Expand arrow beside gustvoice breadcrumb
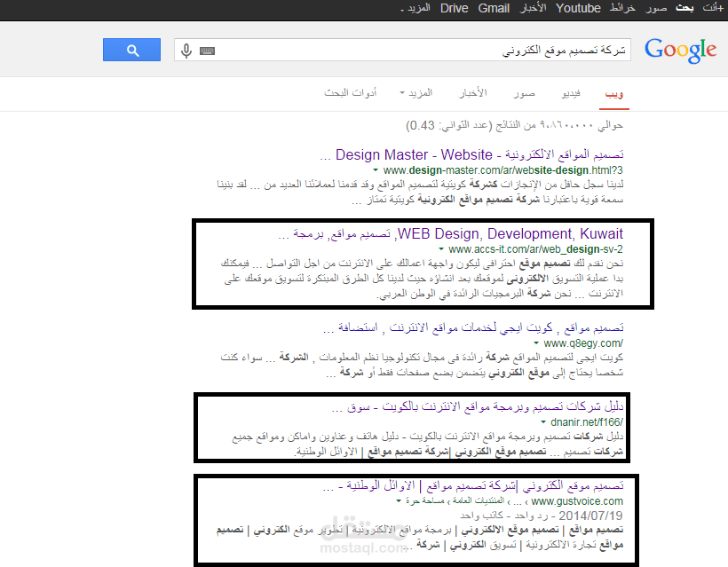This screenshot has height=567, width=728. coord(399,501)
